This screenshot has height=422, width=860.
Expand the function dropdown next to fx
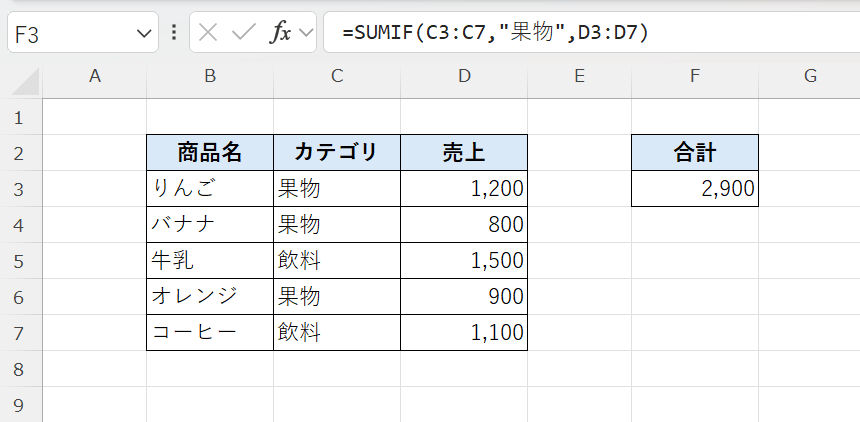(306, 33)
